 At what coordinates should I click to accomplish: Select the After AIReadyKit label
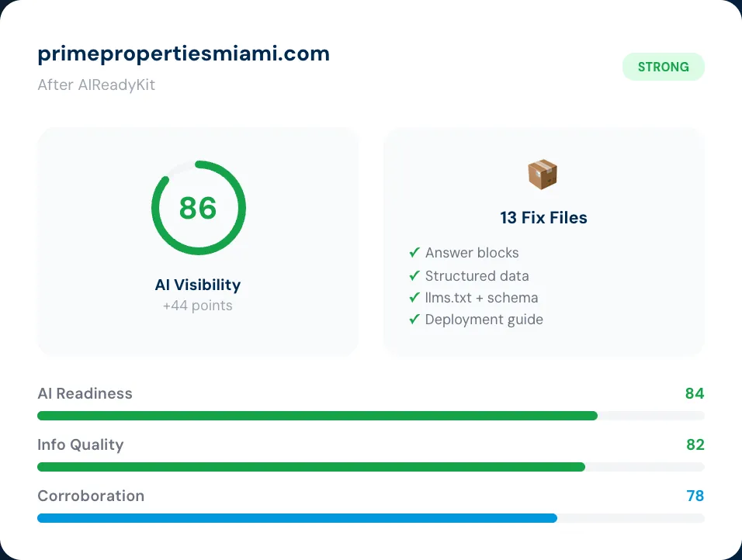[x=96, y=85]
